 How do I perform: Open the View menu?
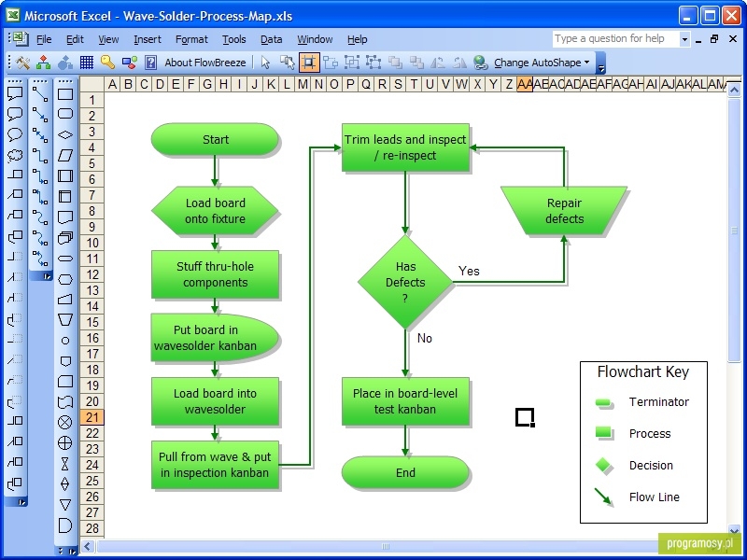point(108,39)
